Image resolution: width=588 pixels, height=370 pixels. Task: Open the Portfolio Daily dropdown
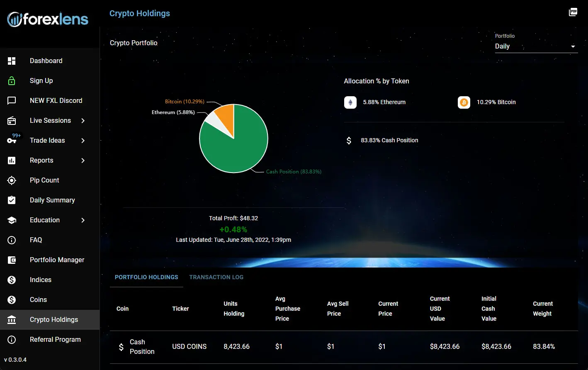pyautogui.click(x=536, y=46)
